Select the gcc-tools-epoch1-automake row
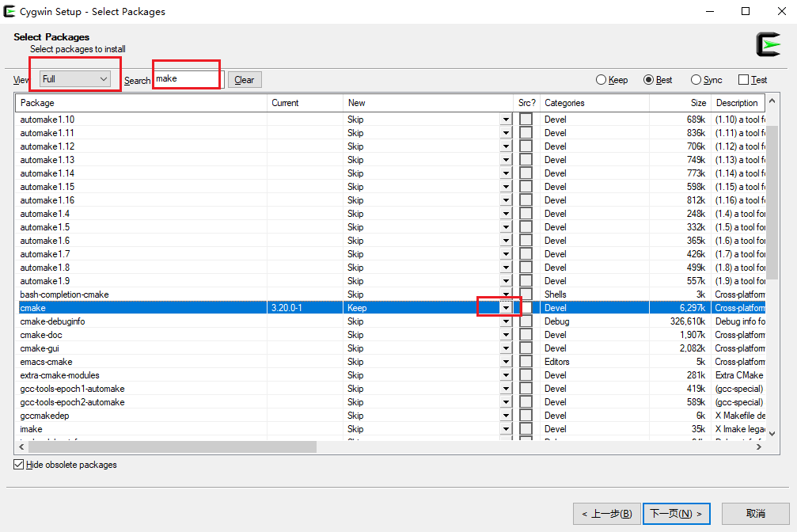 tap(392, 389)
